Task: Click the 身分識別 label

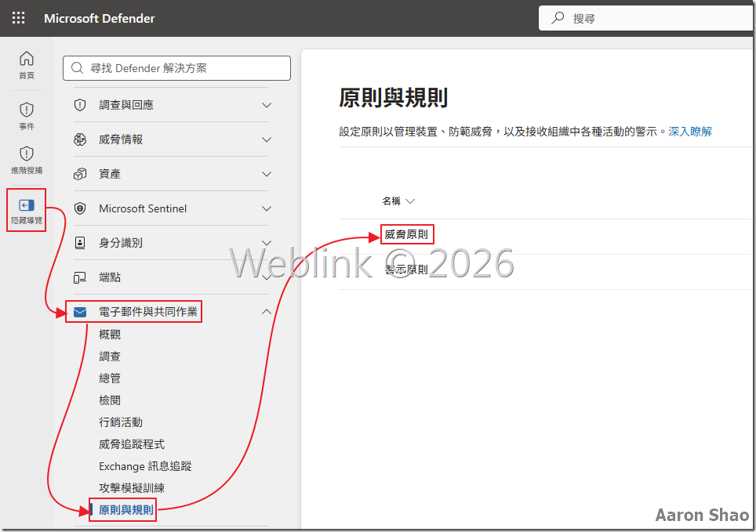Action: click(x=121, y=243)
